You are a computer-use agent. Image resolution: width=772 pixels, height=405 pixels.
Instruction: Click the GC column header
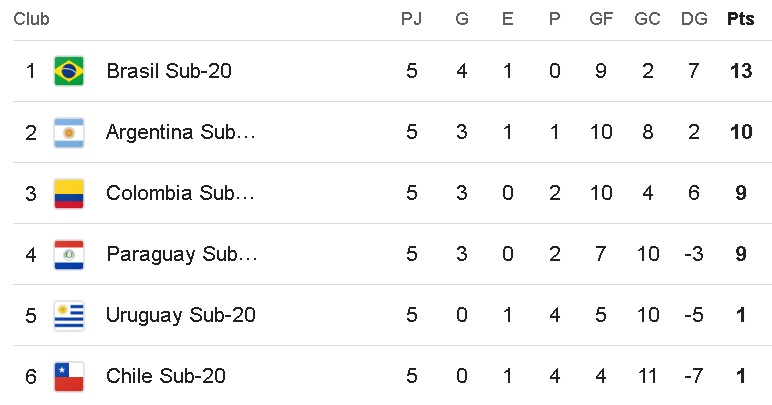click(647, 19)
